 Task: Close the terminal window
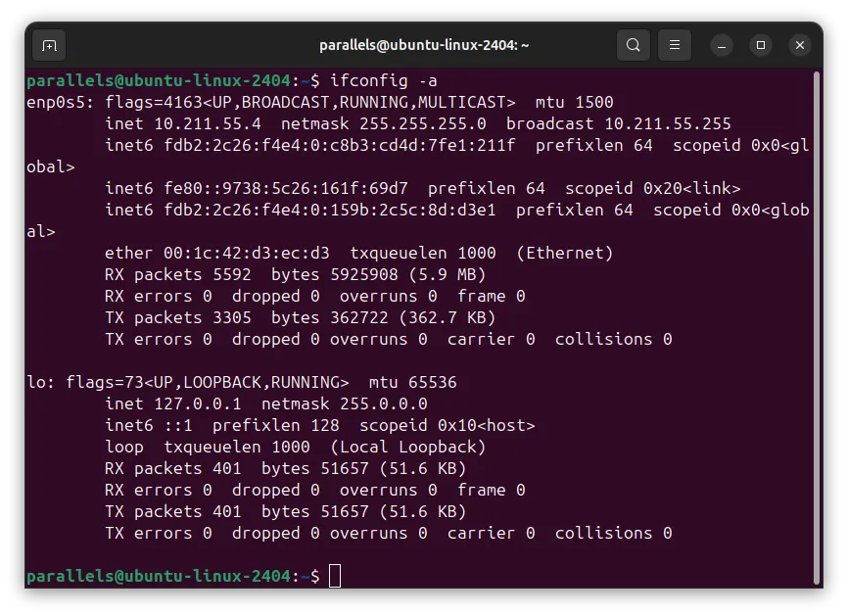pos(800,45)
